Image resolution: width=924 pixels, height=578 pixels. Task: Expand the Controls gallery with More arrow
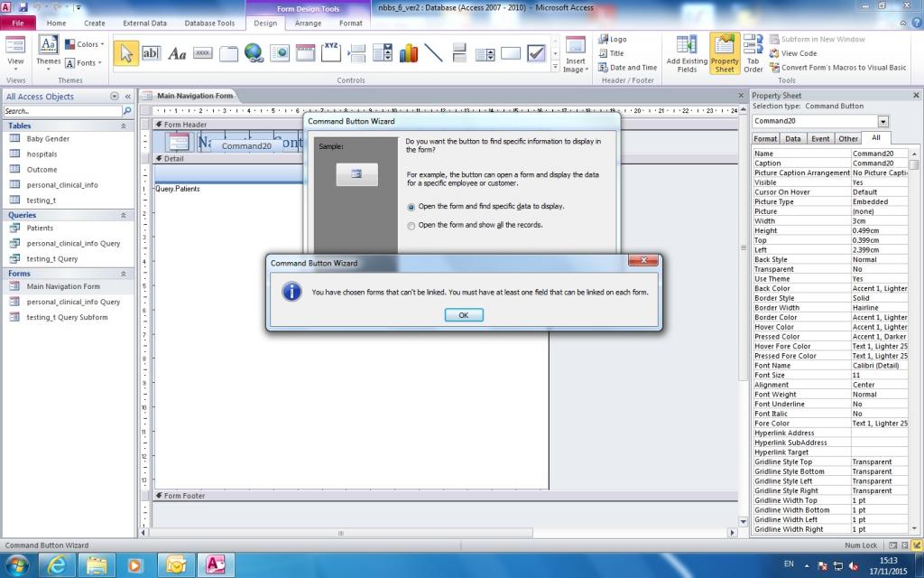(x=555, y=67)
